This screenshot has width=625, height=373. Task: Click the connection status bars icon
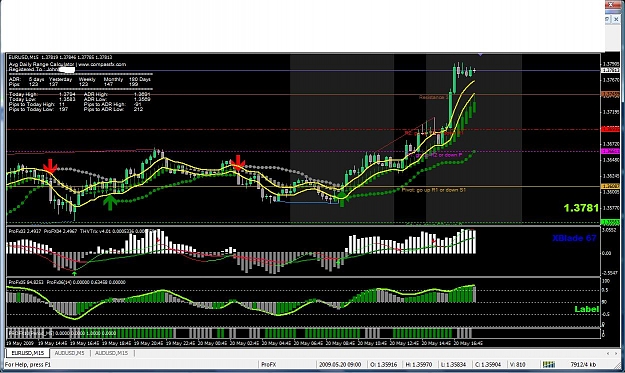pyautogui.click(x=549, y=364)
